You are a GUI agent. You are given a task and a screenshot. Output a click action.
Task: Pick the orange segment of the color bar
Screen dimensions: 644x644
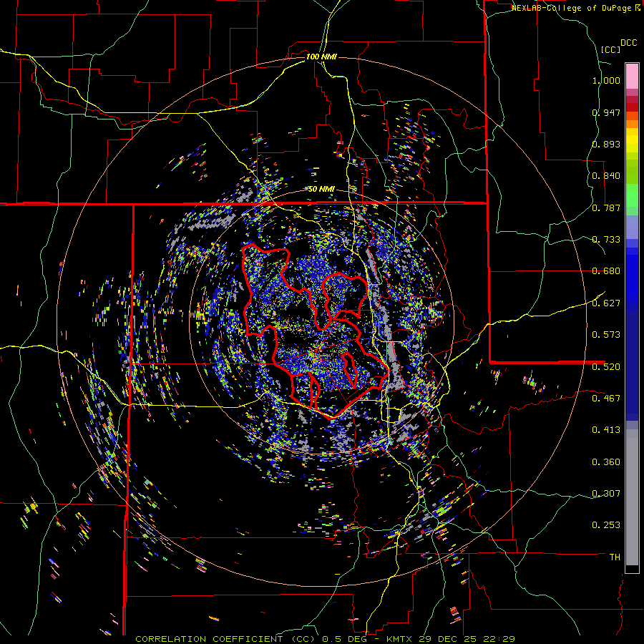(x=632, y=124)
